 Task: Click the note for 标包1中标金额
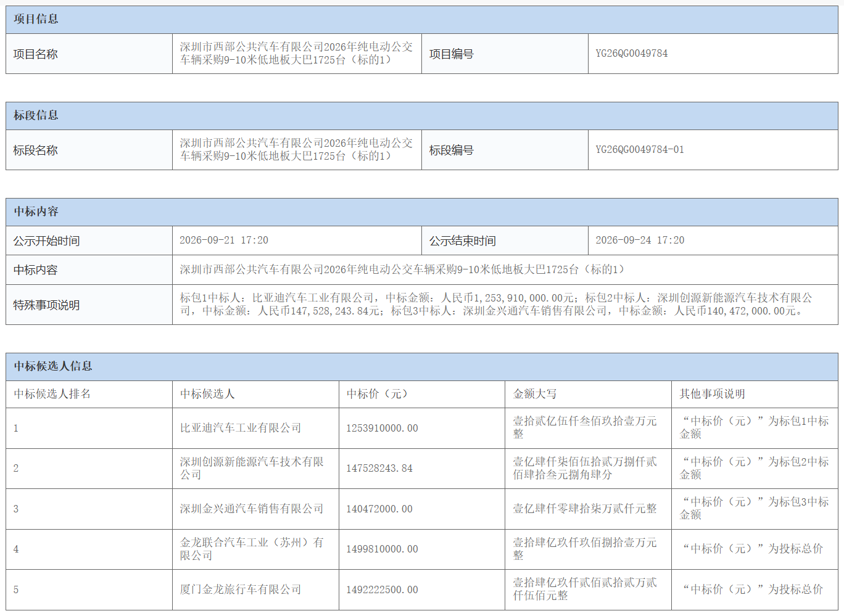point(754,428)
